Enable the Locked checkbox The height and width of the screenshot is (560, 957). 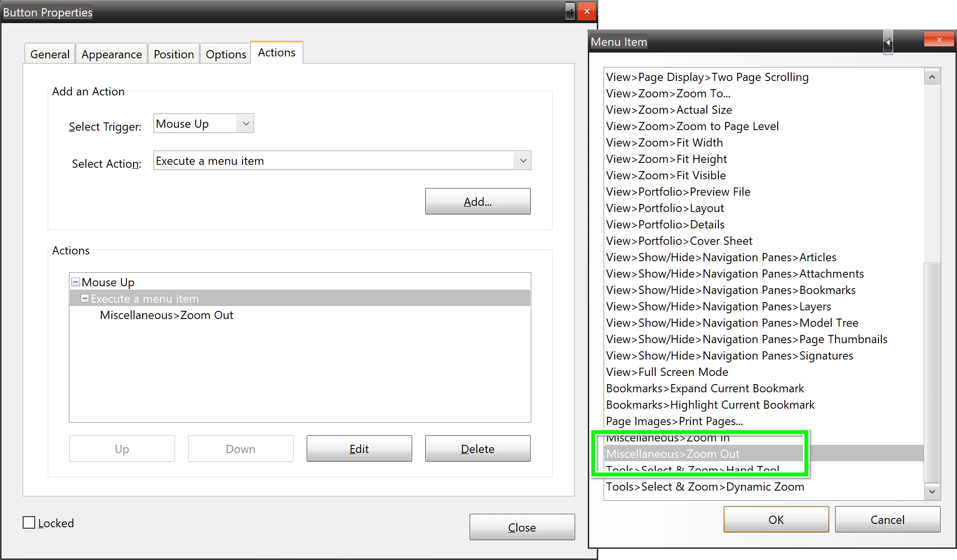click(29, 523)
